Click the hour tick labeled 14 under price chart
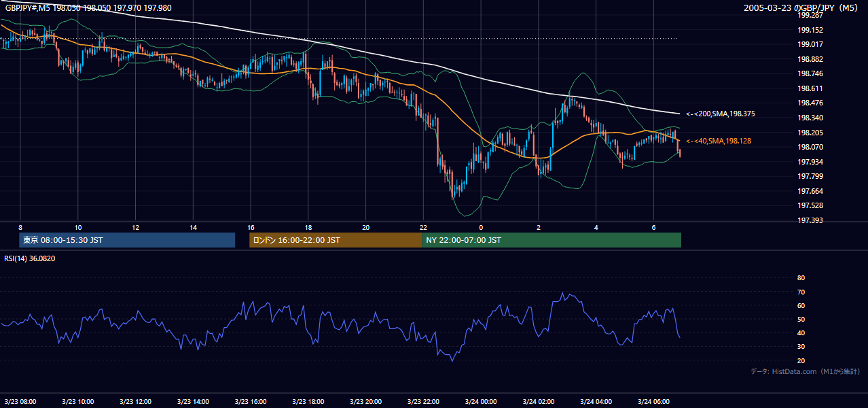The image size is (868, 408). point(194,227)
